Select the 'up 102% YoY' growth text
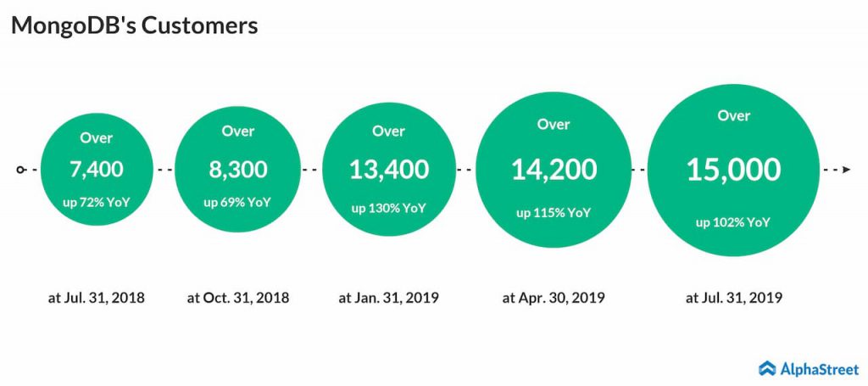868x386 pixels. (x=733, y=222)
